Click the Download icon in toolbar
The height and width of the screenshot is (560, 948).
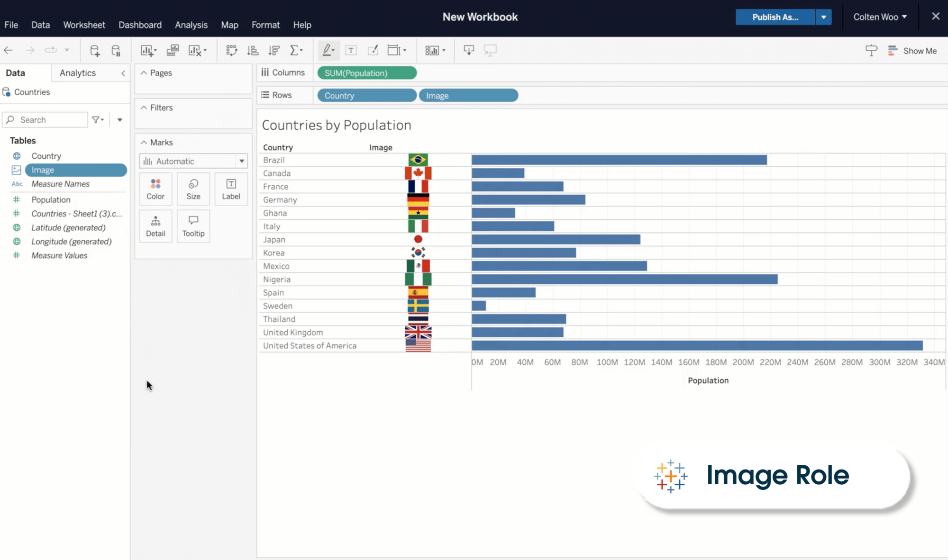point(469,50)
